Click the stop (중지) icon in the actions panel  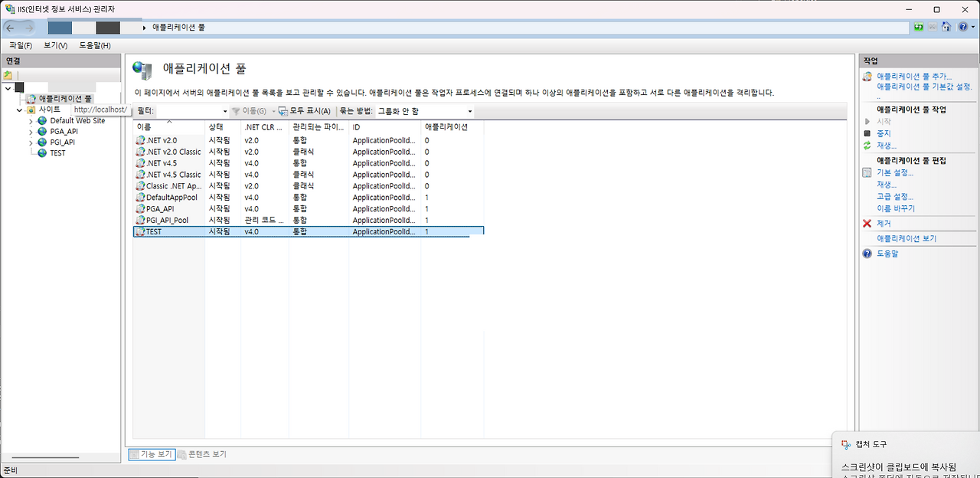pyautogui.click(x=867, y=132)
